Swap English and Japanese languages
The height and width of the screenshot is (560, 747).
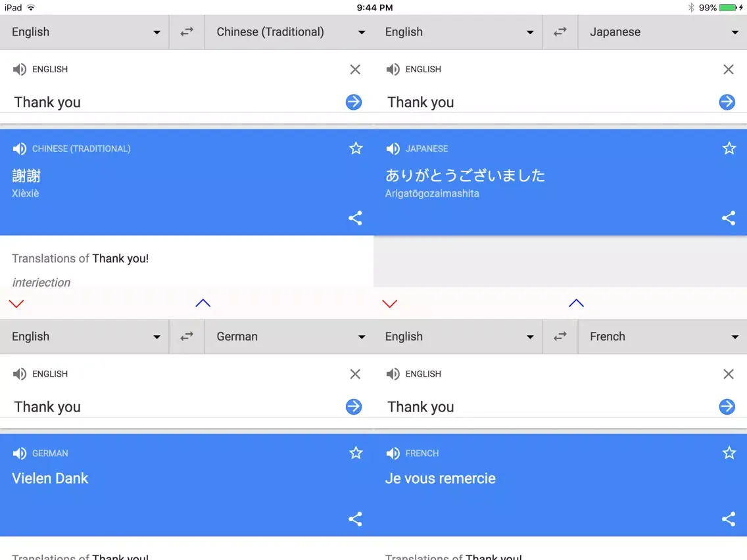click(x=560, y=32)
